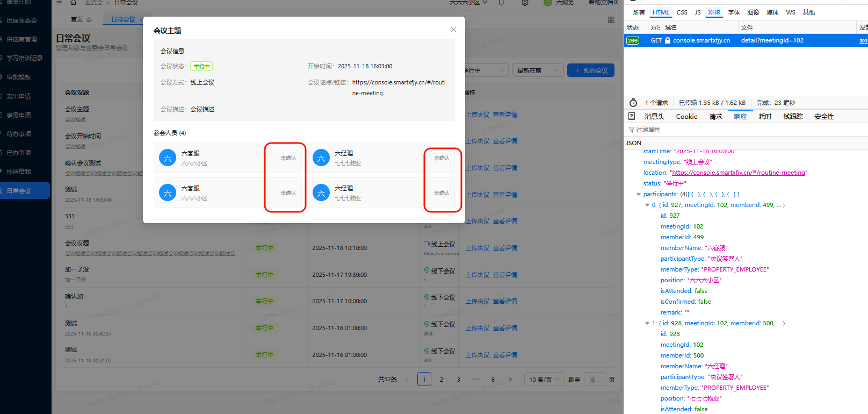Click the notification bell icon
The image size is (868, 414).
tap(501, 3)
